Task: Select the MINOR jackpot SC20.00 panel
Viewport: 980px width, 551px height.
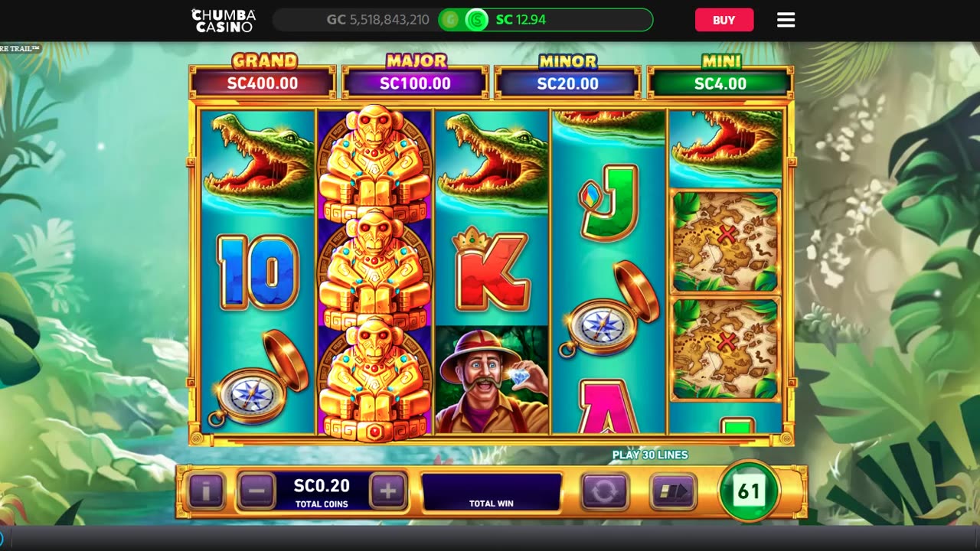Action: (x=567, y=77)
